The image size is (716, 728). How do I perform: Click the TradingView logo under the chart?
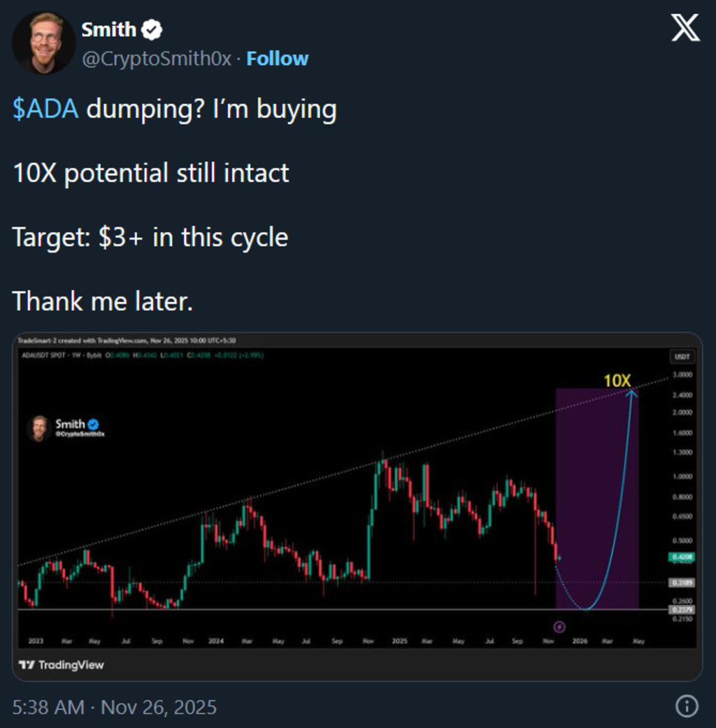[x=61, y=665]
